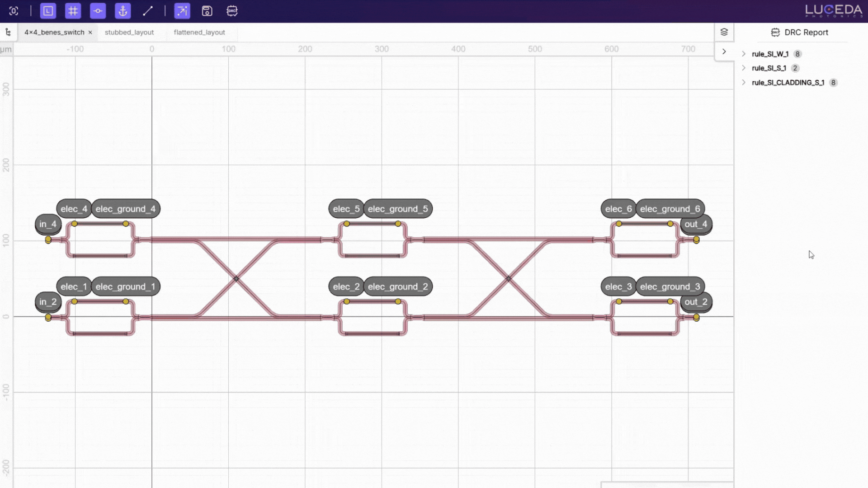Image resolution: width=868 pixels, height=488 pixels.
Task: Click the grid display icon in the toolbar
Action: click(x=73, y=11)
